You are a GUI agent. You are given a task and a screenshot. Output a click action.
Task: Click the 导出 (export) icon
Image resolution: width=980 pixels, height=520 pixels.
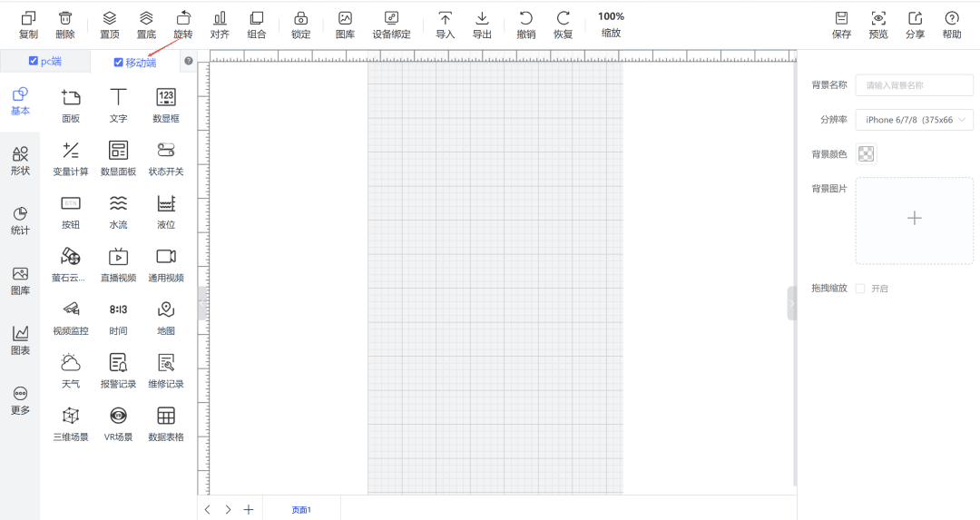tap(482, 25)
